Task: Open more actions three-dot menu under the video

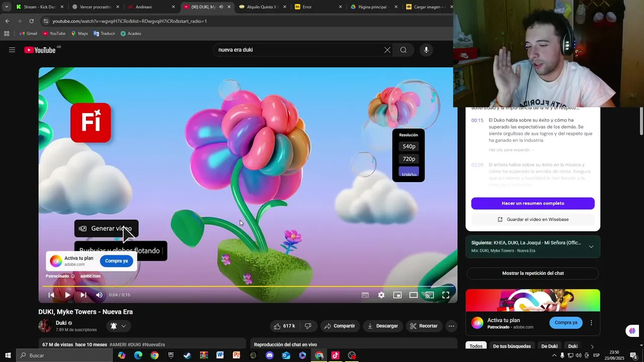Action: 451,326
